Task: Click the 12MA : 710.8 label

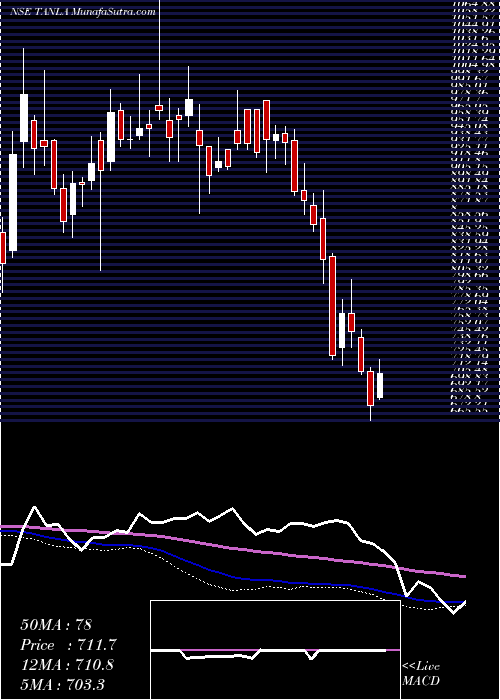Action: click(67, 665)
